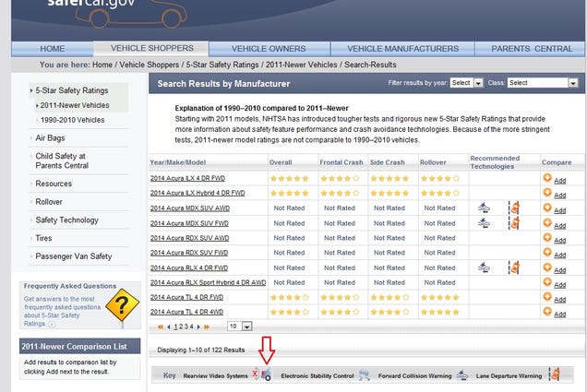Click Forward Collision Warning icon for RLX FWD
Screen dimensions: 587x392
coord(484,267)
